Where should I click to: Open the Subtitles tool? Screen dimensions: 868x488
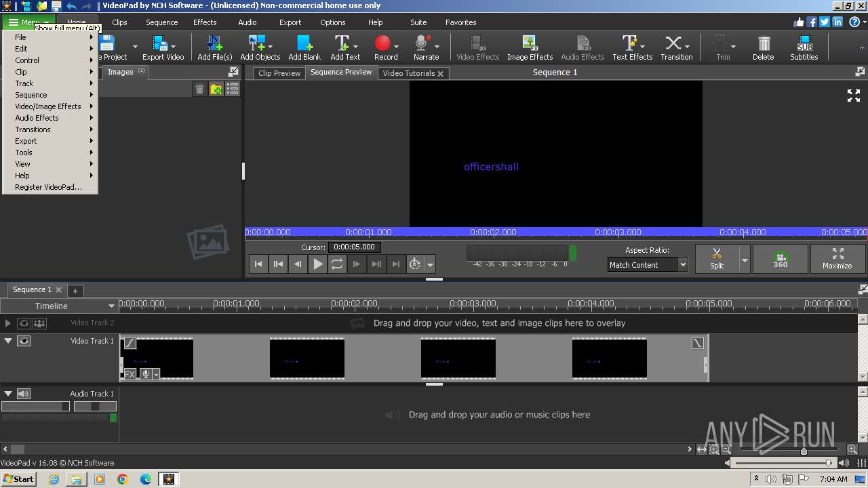804,47
